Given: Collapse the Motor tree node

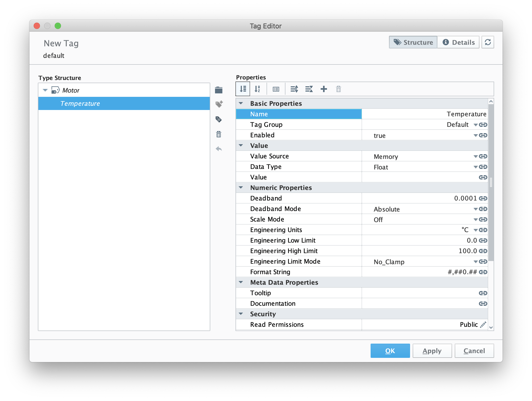Looking at the screenshot, I should (x=45, y=90).
